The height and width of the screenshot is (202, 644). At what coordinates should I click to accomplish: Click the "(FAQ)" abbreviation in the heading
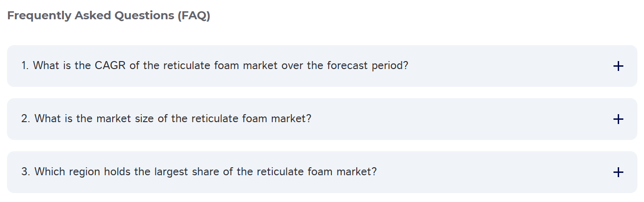(x=193, y=16)
